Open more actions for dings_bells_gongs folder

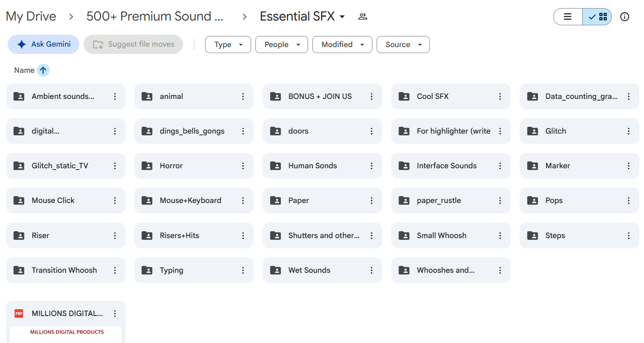click(243, 131)
